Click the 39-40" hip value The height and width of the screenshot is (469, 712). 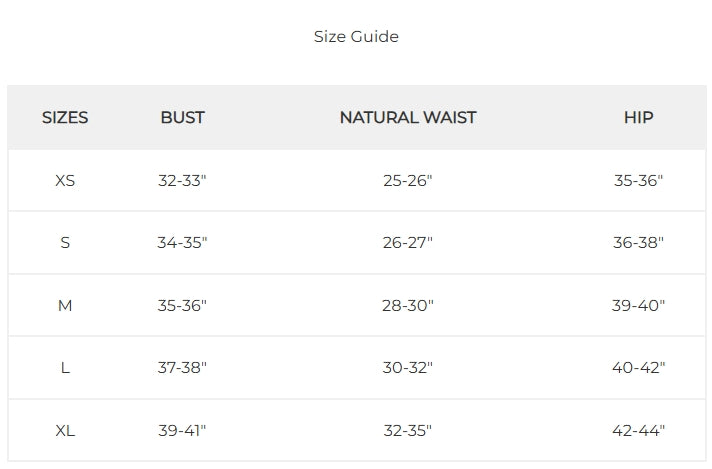(638, 305)
